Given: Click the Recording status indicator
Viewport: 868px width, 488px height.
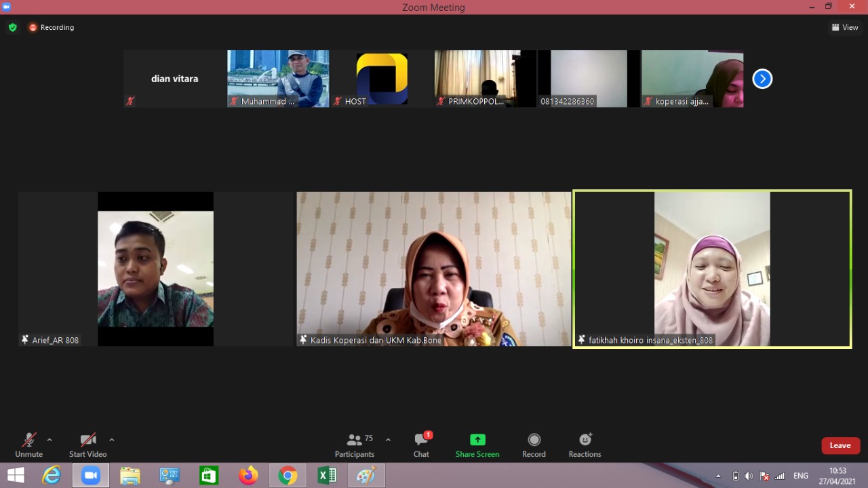Looking at the screenshot, I should (52, 28).
